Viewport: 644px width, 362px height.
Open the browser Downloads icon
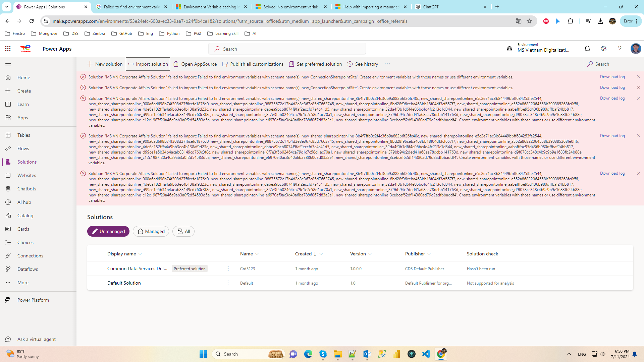(x=600, y=21)
